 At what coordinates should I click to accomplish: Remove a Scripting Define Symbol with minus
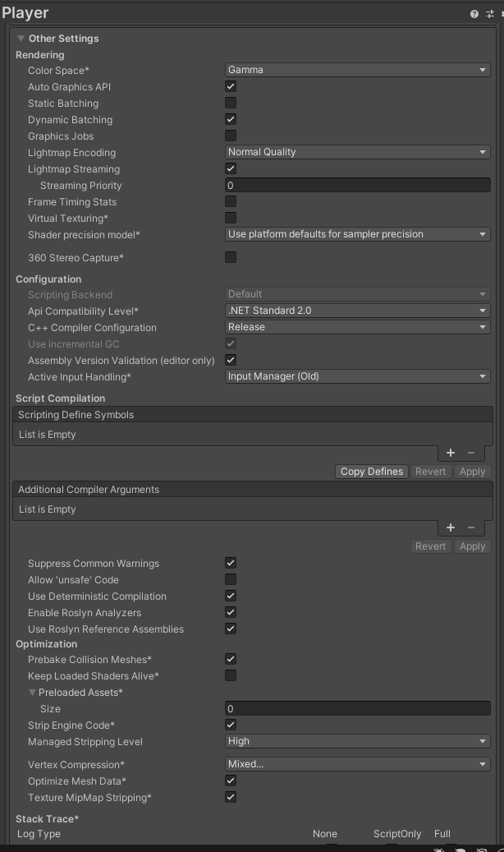(x=471, y=453)
